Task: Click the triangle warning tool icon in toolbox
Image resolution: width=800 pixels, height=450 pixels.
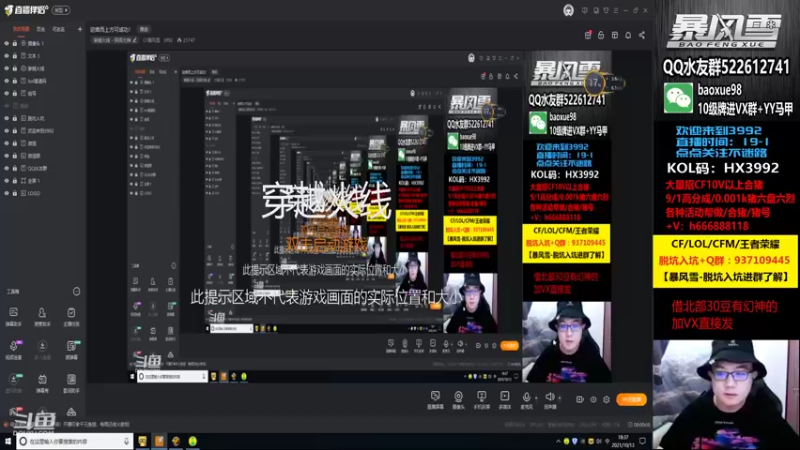Action: pos(71,412)
